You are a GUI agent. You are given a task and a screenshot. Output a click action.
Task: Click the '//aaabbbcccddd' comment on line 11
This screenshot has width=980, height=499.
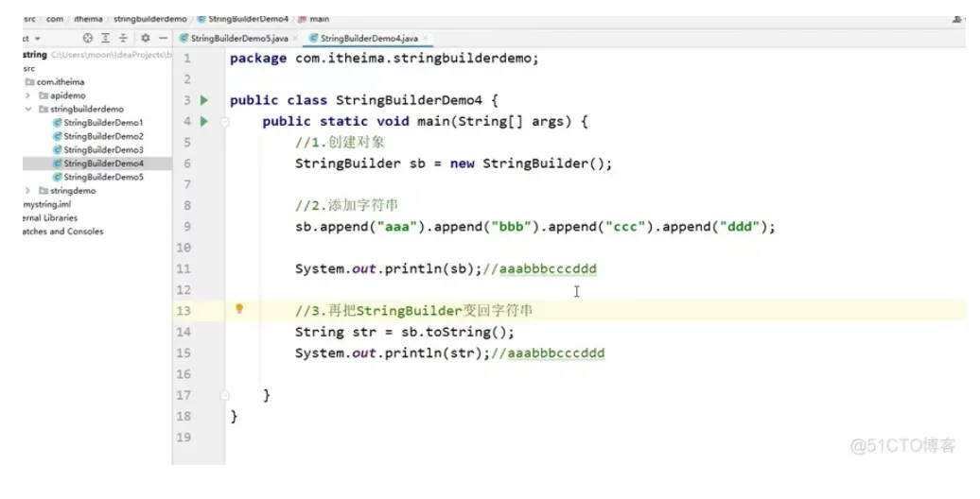(x=539, y=269)
